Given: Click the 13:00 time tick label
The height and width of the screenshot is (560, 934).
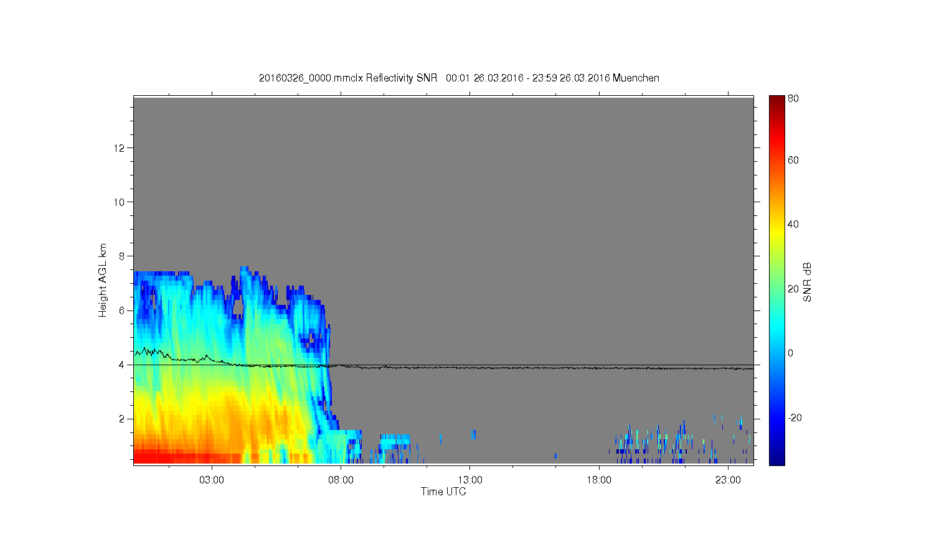Looking at the screenshot, I should click(x=470, y=480).
